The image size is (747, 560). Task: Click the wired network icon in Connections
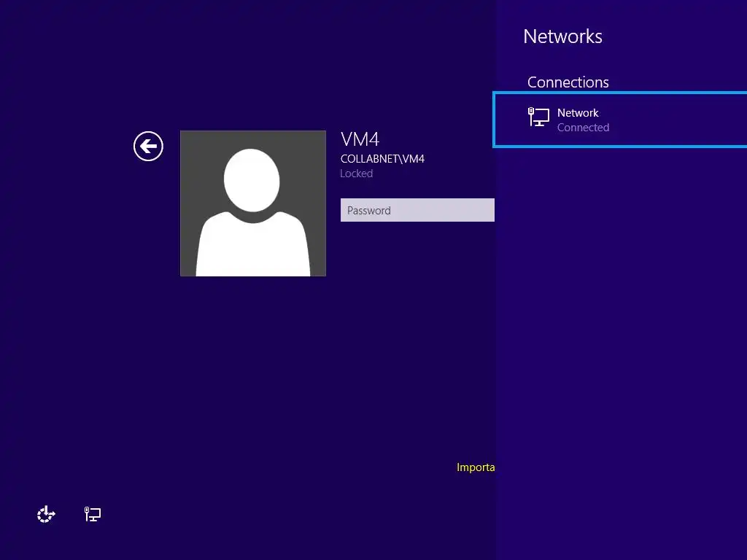(x=538, y=117)
